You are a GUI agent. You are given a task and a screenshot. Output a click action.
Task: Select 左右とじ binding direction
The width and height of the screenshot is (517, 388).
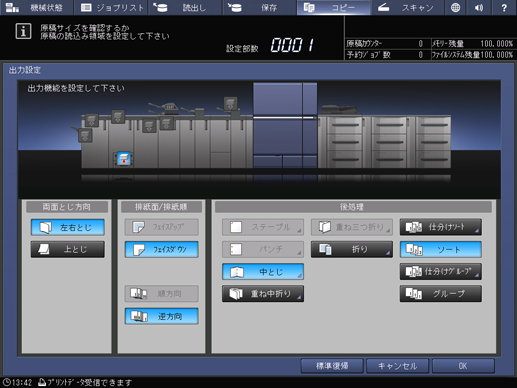coord(68,227)
